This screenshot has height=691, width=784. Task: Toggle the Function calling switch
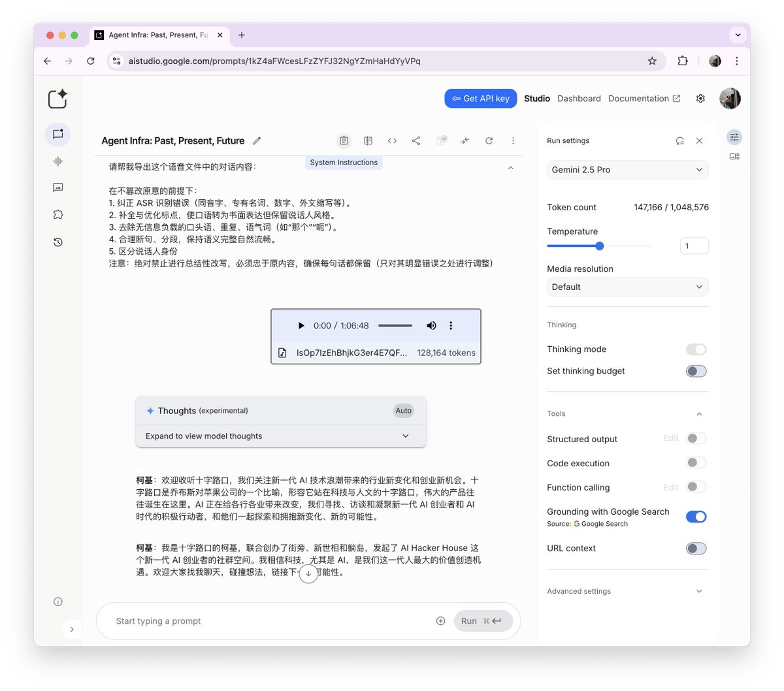[696, 487]
